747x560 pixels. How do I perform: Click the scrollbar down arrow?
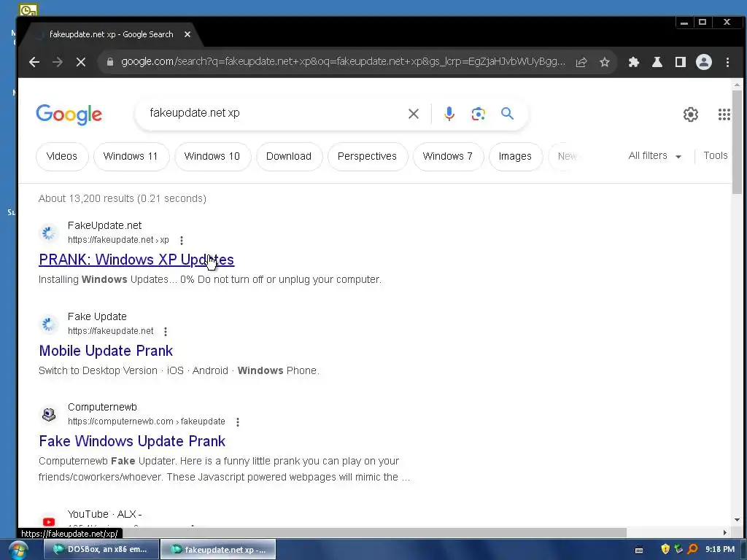tap(737, 520)
